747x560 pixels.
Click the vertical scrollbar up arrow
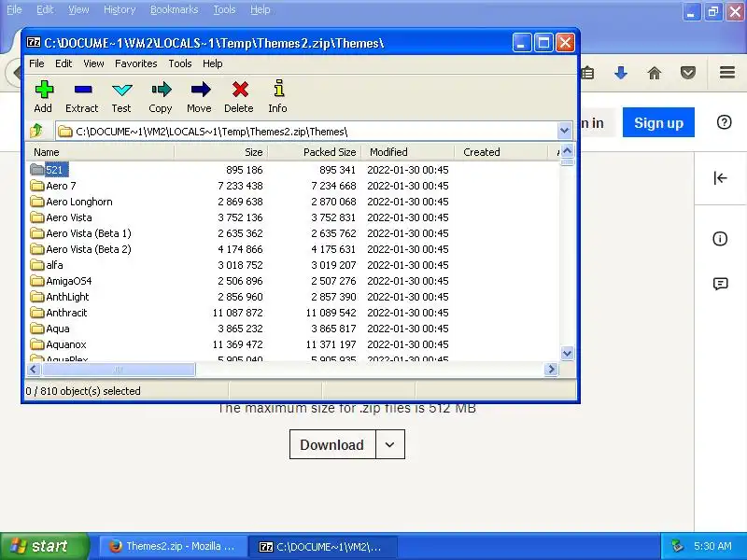pos(567,151)
